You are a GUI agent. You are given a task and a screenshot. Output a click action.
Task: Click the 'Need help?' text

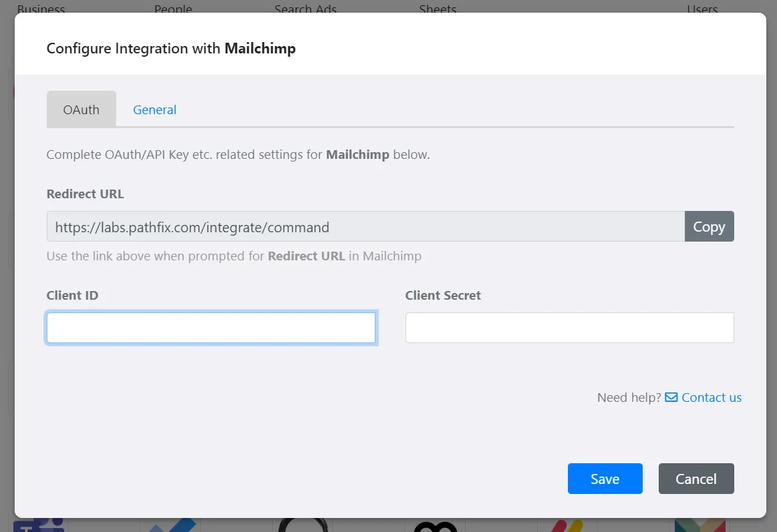[x=629, y=397]
